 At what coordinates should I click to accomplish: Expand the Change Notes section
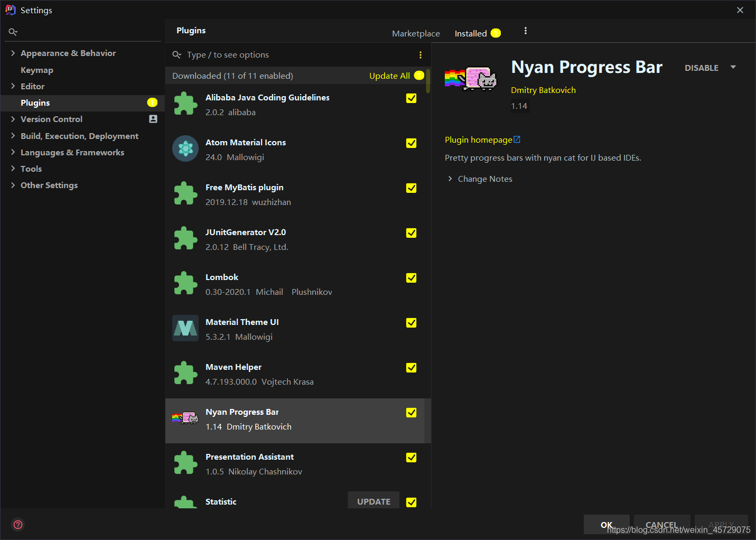(x=450, y=179)
